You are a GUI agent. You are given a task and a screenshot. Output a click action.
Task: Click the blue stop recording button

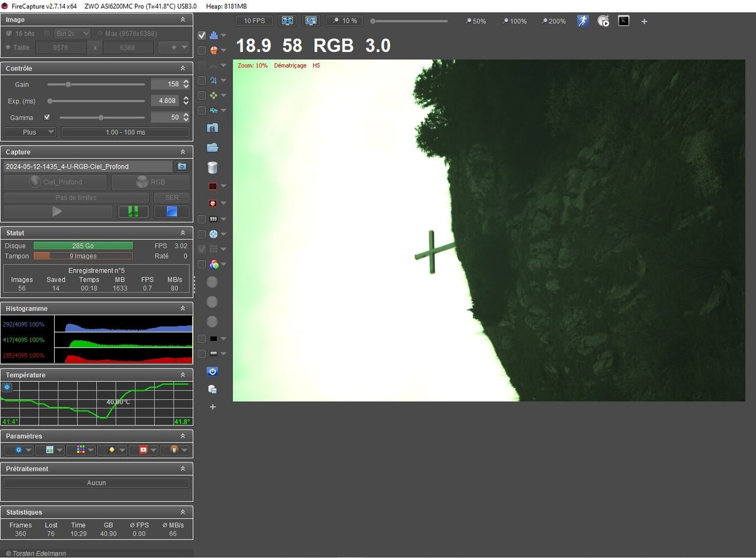[x=172, y=211]
